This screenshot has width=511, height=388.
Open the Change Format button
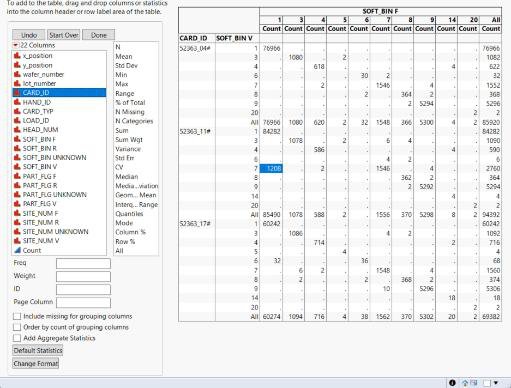pyautogui.click(x=36, y=363)
